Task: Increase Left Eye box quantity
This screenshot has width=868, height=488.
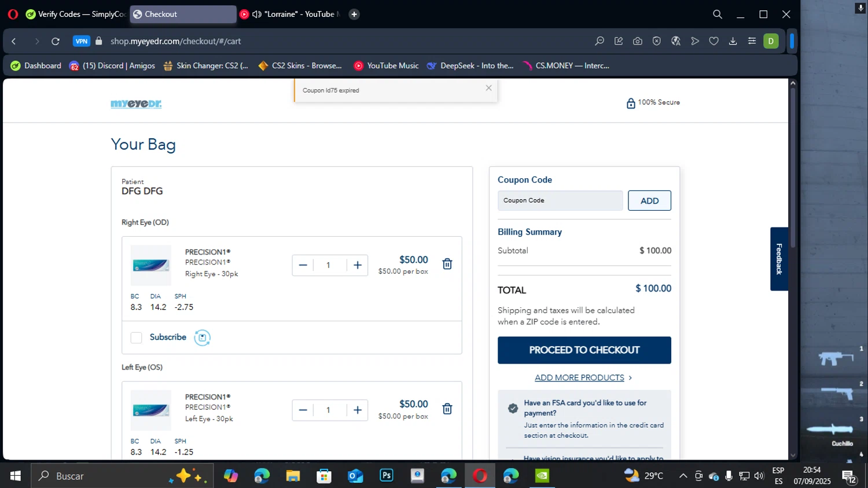Action: coord(358,410)
